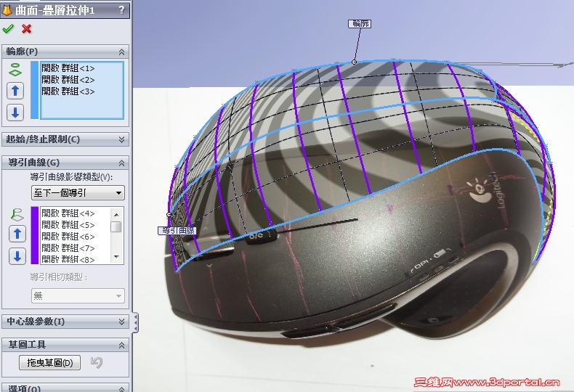
Task: Click the guide curve list scrollbar thumb
Action: point(116,226)
